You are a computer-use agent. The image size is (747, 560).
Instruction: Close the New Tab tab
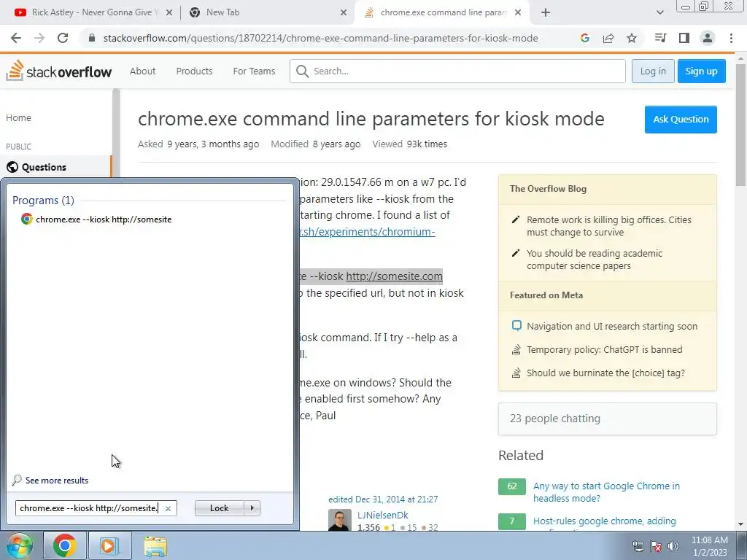344,12
